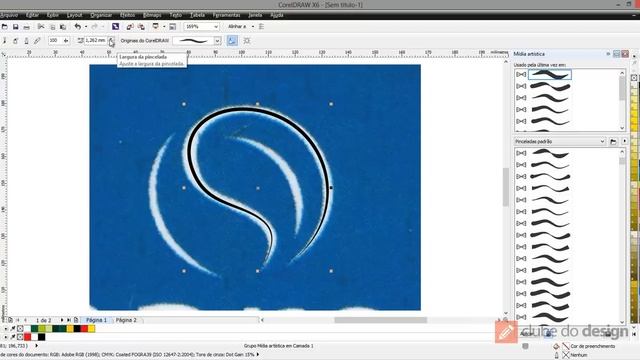Click the purple Search content icon
This screenshot has height=360, width=640.
click(116, 27)
